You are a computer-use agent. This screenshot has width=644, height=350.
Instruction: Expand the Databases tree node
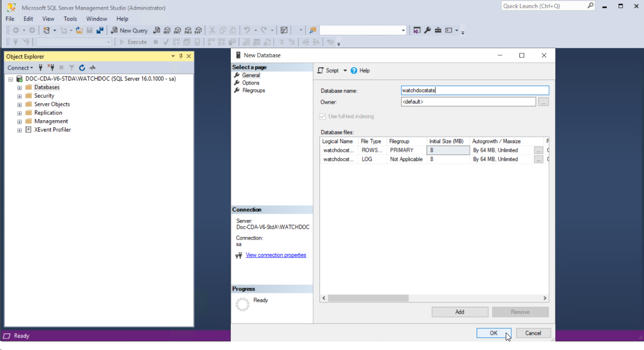(19, 88)
